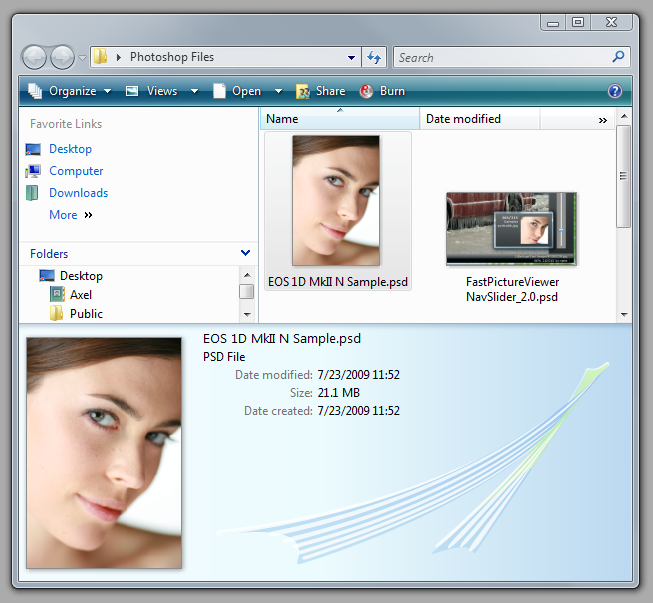Click the Desktop icon in Favorite Links
This screenshot has height=603, width=653.
click(33, 149)
